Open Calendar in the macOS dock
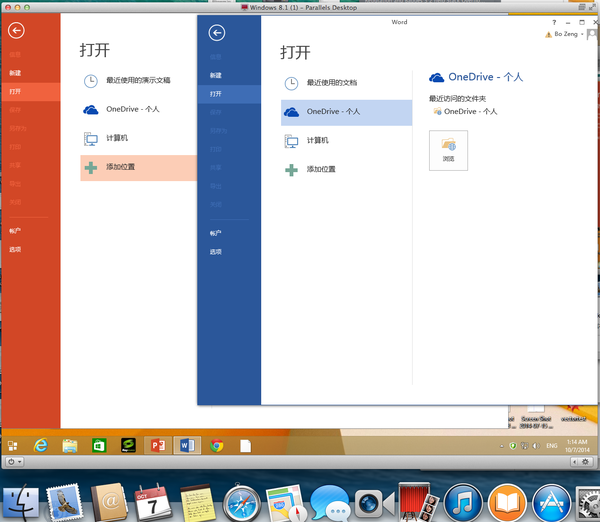 pos(153,502)
